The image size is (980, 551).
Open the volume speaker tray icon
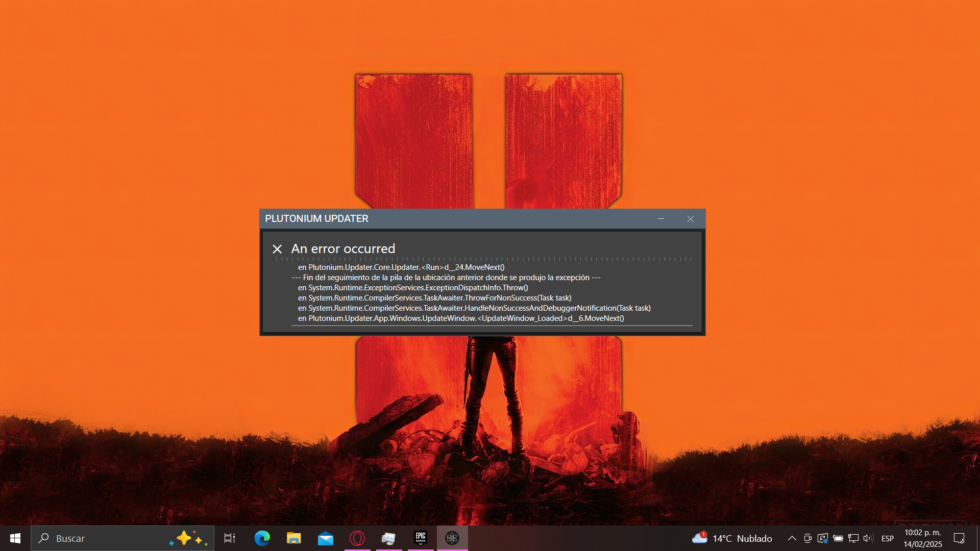868,538
